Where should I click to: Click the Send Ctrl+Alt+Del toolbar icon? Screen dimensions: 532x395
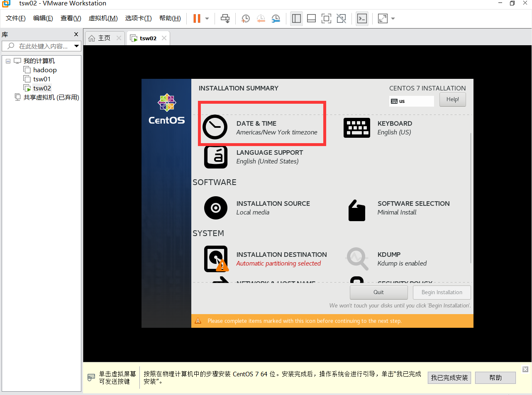225,18
